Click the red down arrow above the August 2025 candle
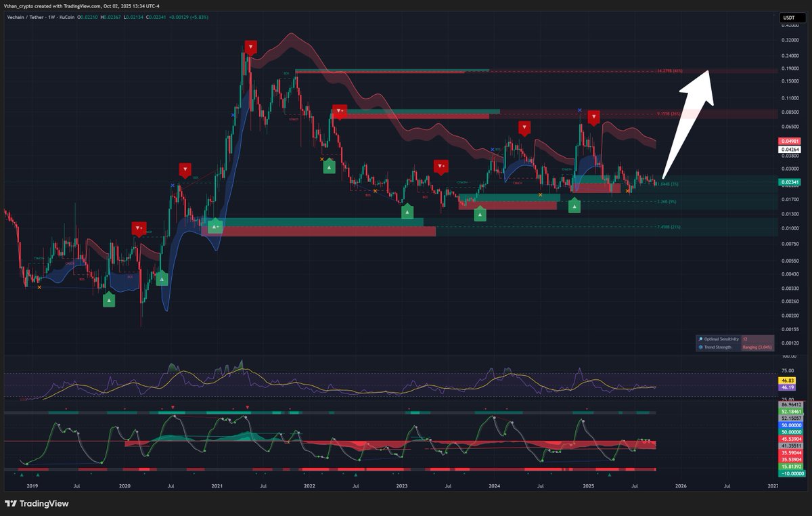 [594, 116]
